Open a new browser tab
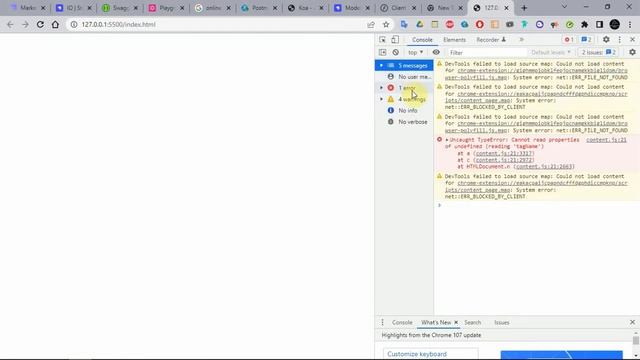Image resolution: width=640 pixels, height=360 pixels. click(x=524, y=8)
